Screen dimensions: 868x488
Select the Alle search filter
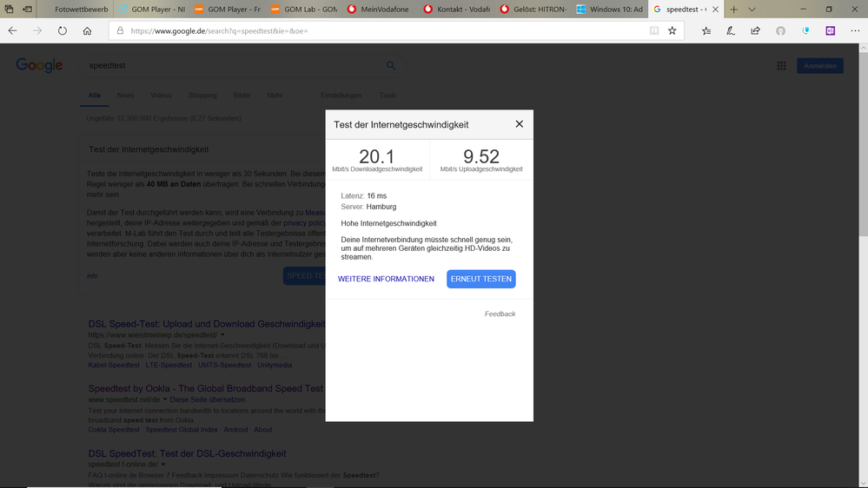click(x=95, y=96)
